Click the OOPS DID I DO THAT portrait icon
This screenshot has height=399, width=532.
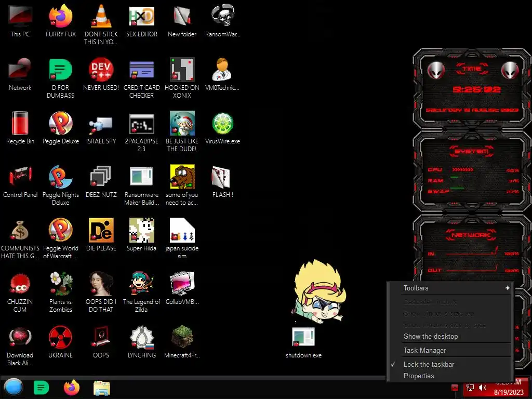click(101, 284)
